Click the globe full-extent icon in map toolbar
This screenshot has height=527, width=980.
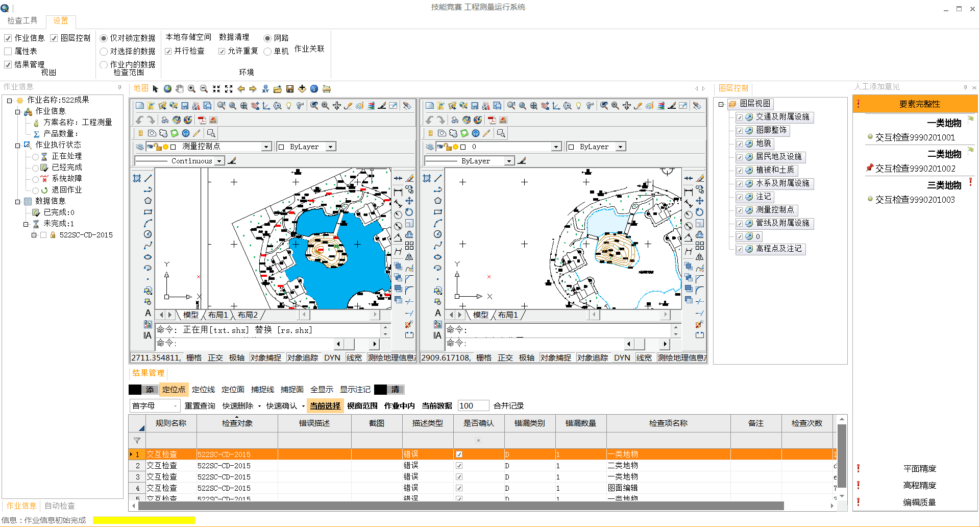click(x=167, y=89)
